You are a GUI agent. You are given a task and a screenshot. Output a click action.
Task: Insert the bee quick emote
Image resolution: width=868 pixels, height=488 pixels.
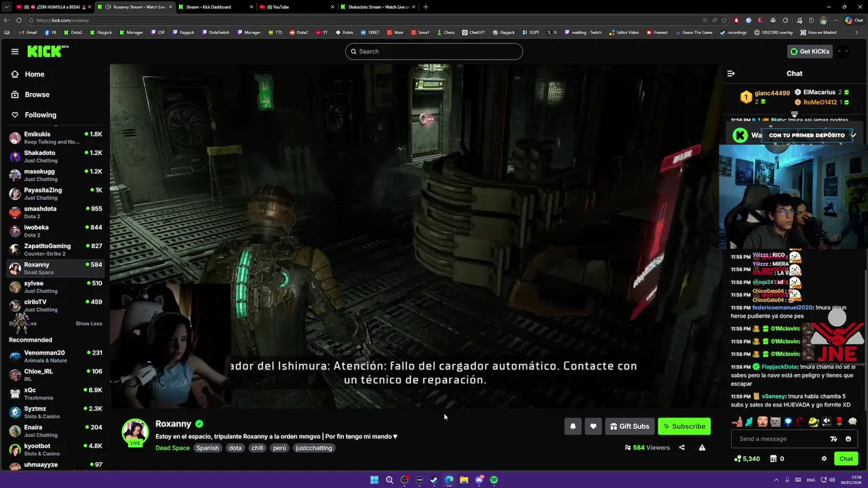point(813,422)
